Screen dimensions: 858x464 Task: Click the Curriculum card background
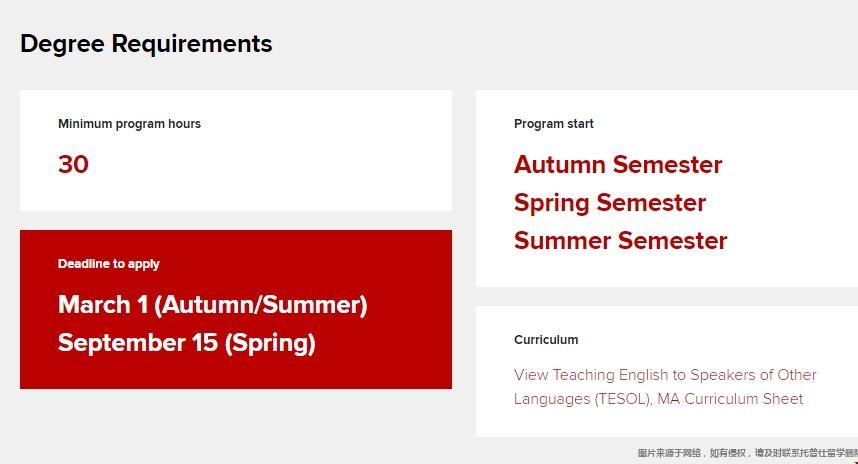(x=667, y=372)
